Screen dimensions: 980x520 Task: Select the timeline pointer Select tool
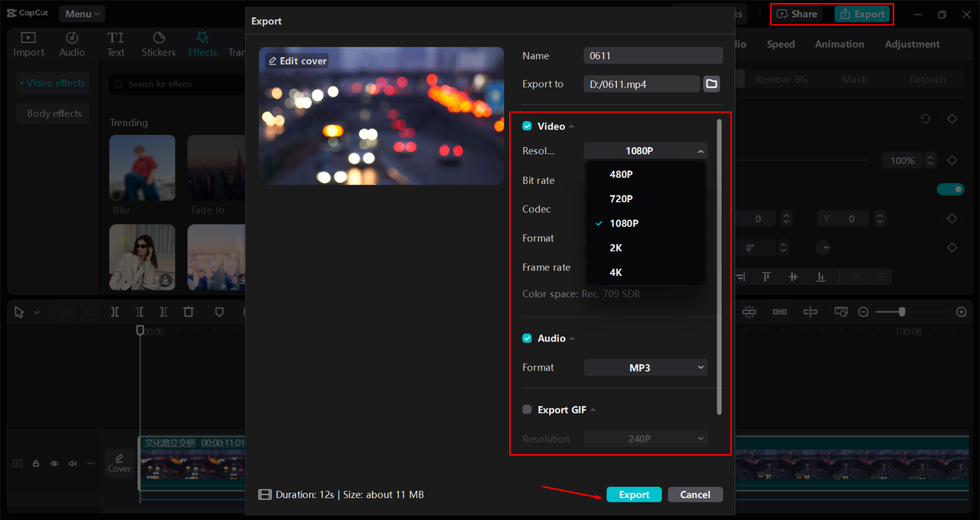coord(19,312)
